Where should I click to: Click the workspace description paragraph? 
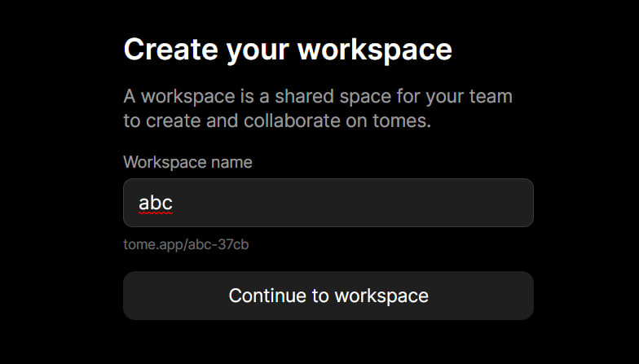pos(318,109)
